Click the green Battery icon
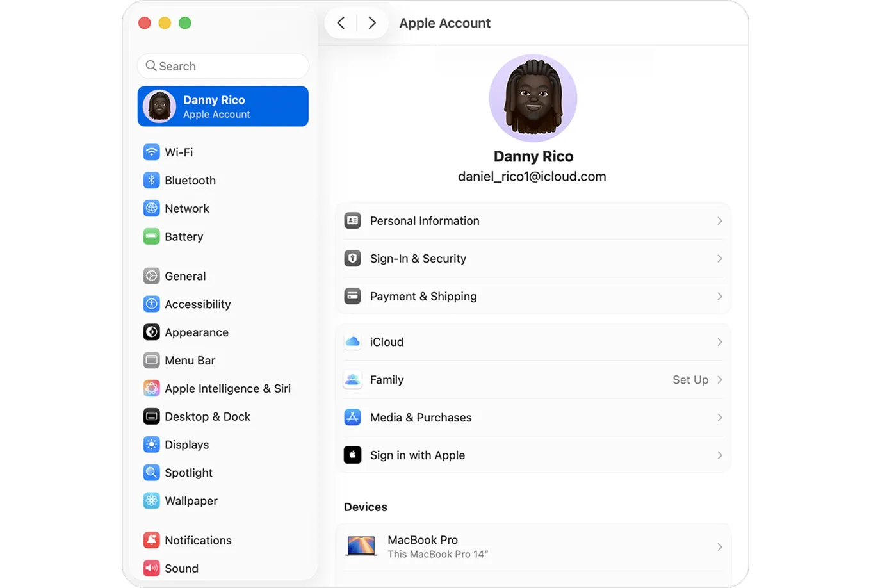 click(151, 236)
